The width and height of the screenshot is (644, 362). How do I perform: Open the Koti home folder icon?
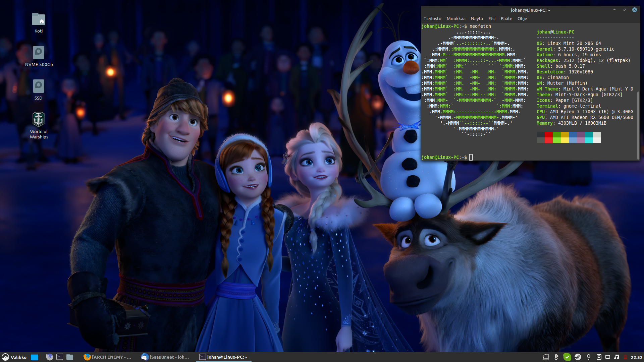coord(39,19)
